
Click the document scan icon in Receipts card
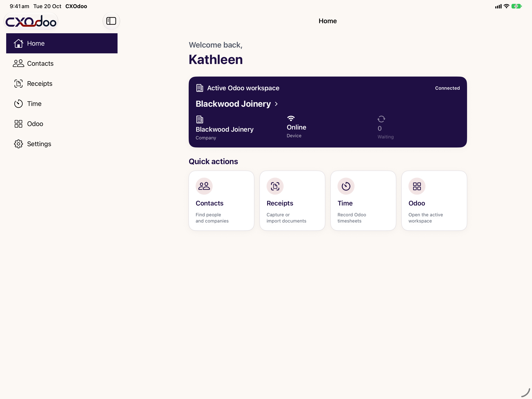275,186
